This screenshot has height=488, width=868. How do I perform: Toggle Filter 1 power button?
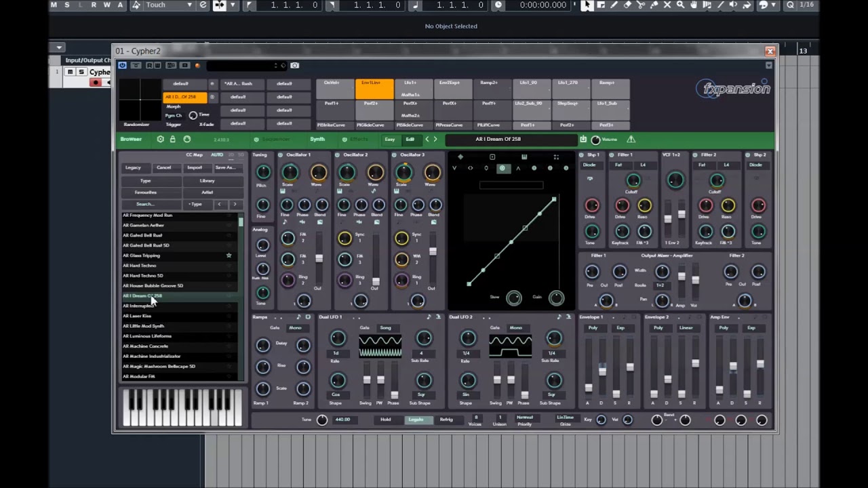pyautogui.click(x=611, y=155)
